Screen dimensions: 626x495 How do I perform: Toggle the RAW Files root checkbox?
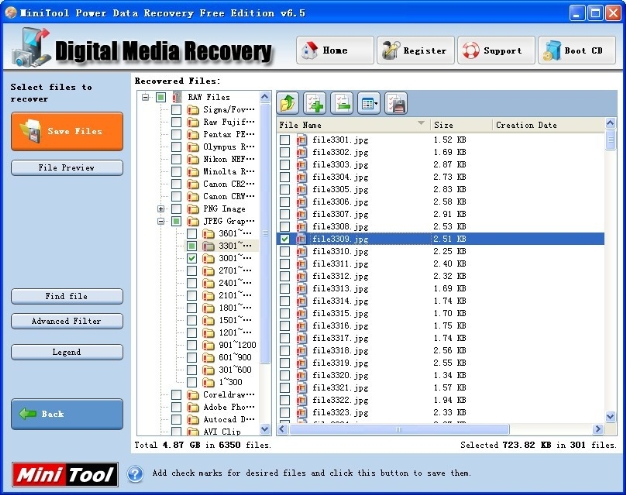pos(161,97)
